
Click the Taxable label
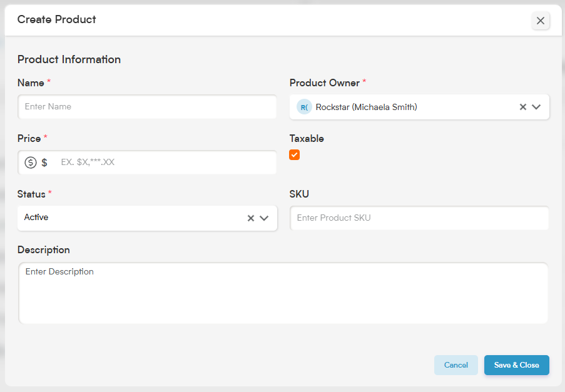click(307, 139)
